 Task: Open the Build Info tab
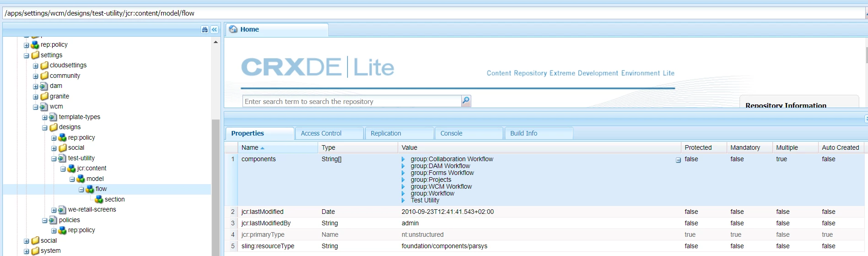point(539,133)
